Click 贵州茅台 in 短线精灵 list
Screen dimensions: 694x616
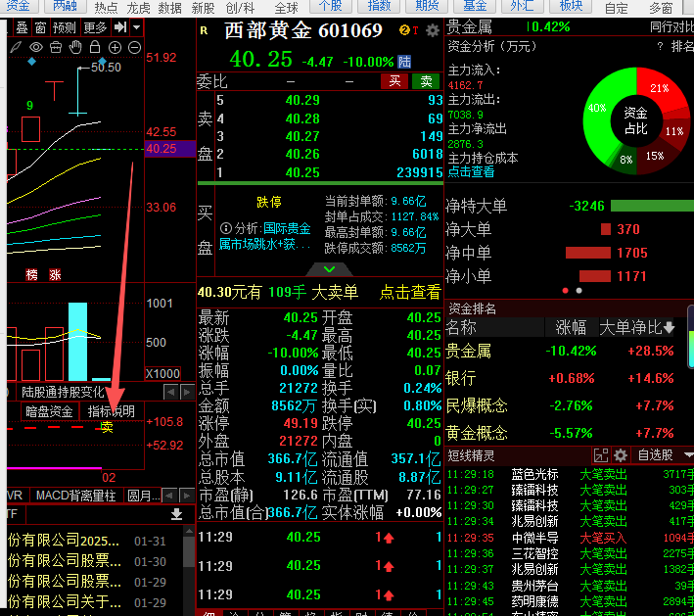pos(534,586)
